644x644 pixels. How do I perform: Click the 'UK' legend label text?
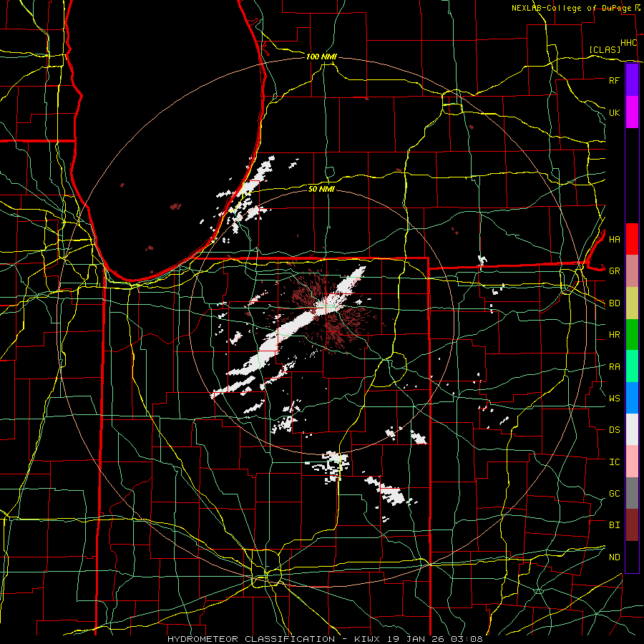coord(614,112)
